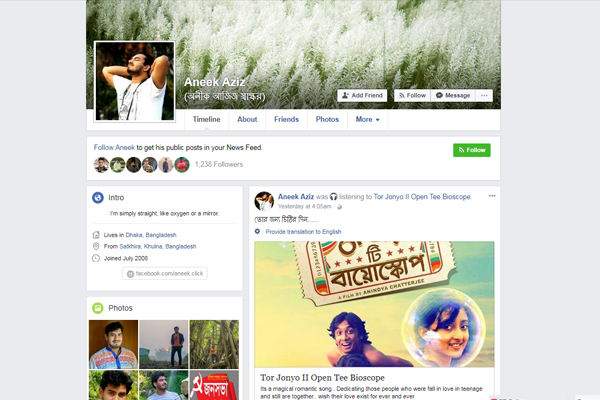Click the Add Friend button
Viewport: 600px width, 400px height.
tap(362, 95)
